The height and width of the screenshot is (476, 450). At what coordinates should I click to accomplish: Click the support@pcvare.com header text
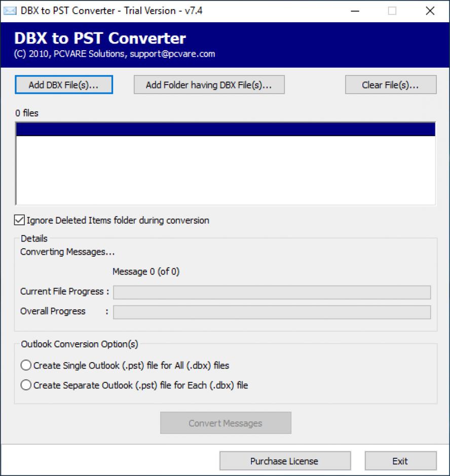pyautogui.click(x=172, y=54)
